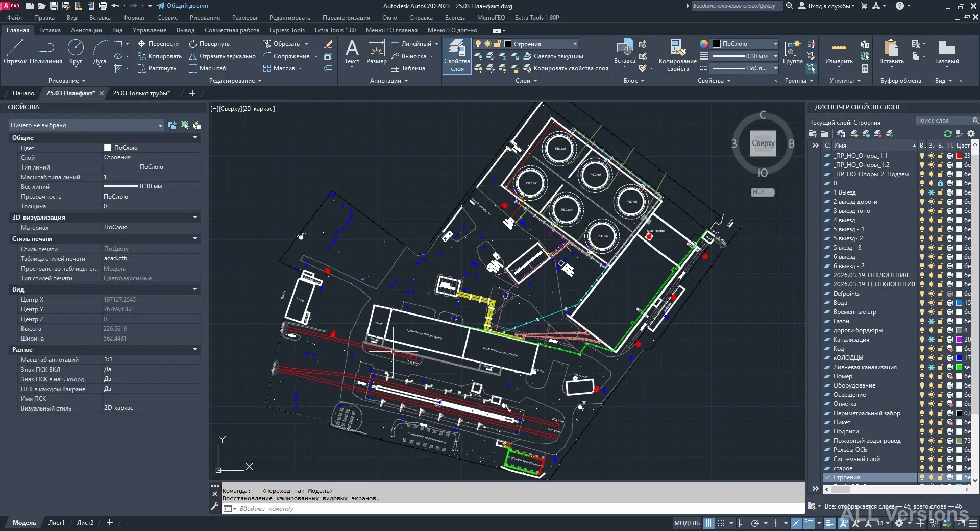Toggle freeze state of layer 1 Выезд
Screen dimensions: 980x531
(x=931, y=192)
